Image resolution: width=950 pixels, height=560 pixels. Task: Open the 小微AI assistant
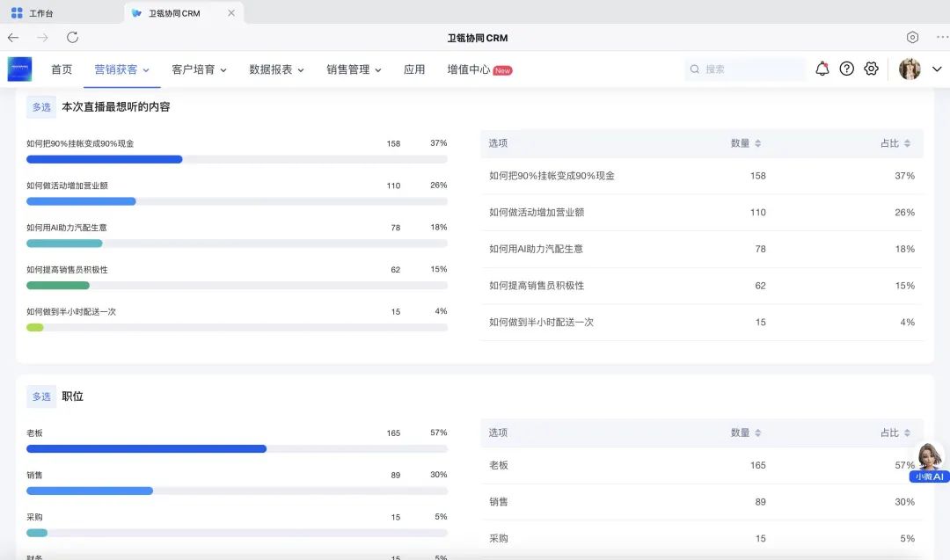click(930, 463)
